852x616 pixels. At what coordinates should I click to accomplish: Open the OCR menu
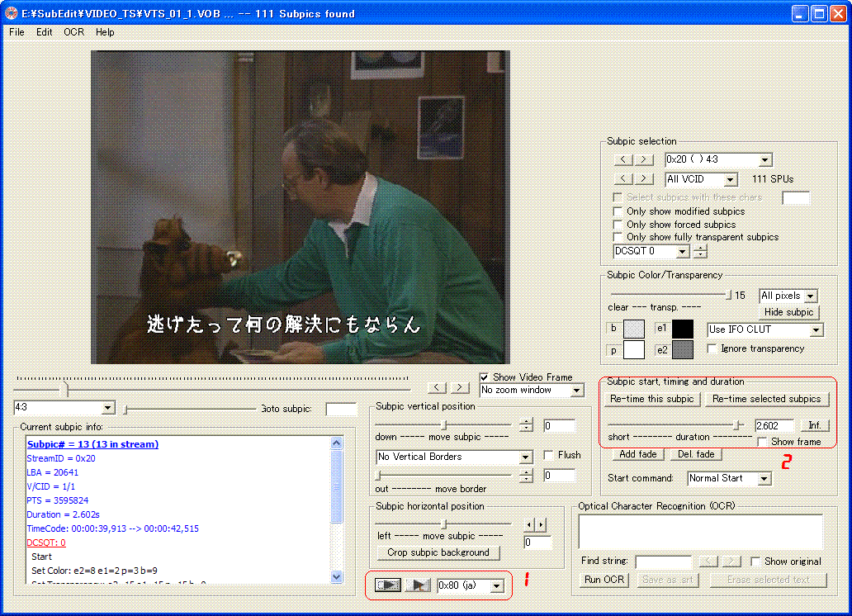(74, 32)
